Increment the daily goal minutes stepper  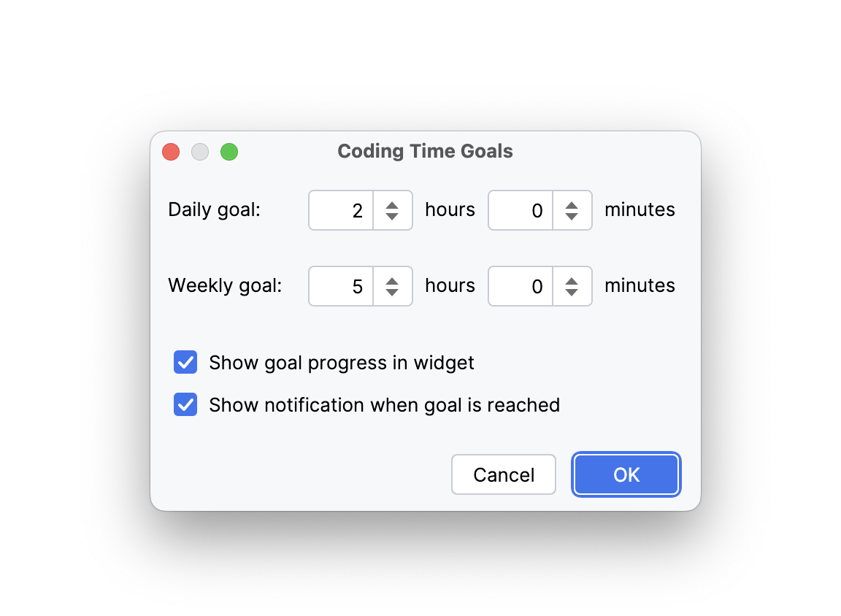pyautogui.click(x=572, y=205)
